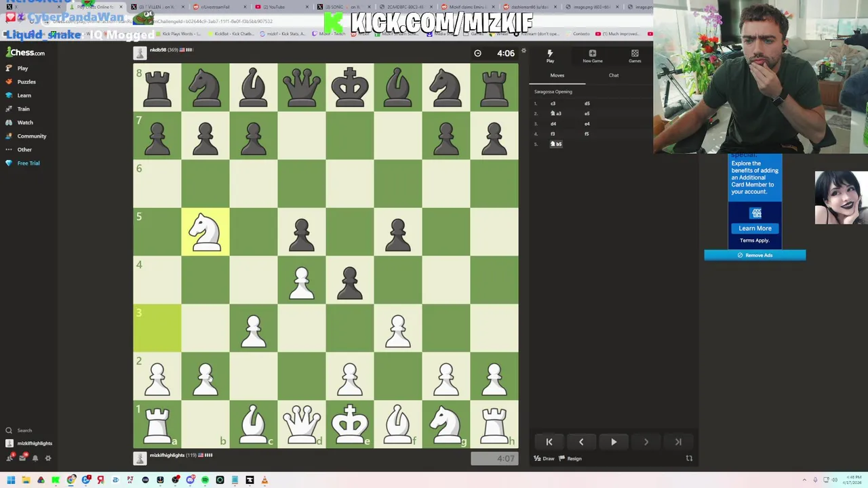Open the settings gear in the sidebar
Image resolution: width=868 pixels, height=488 pixels.
[48, 458]
